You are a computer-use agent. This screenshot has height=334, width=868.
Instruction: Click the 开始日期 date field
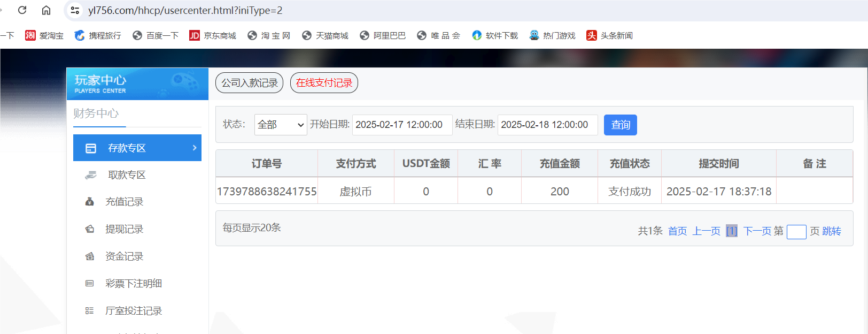tap(402, 125)
